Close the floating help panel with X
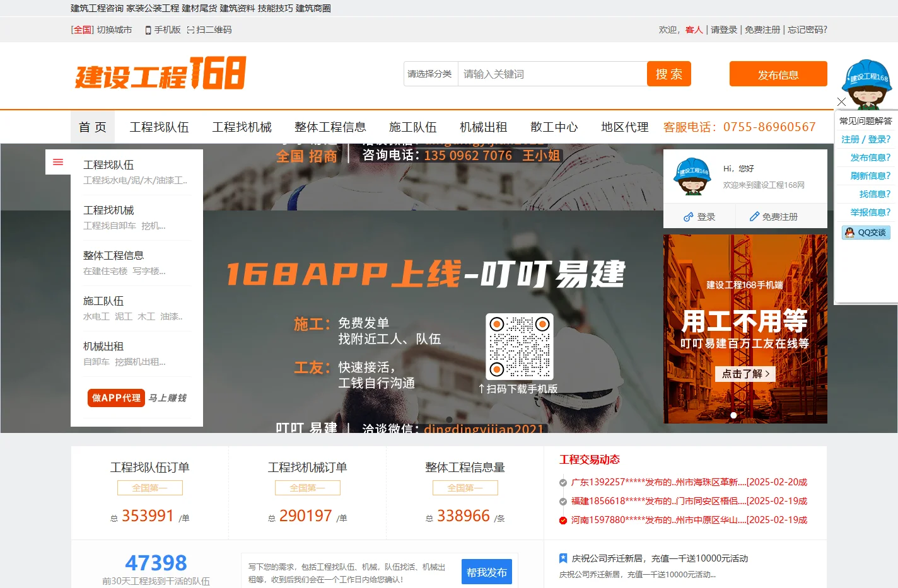Image resolution: width=898 pixels, height=588 pixels. [841, 101]
